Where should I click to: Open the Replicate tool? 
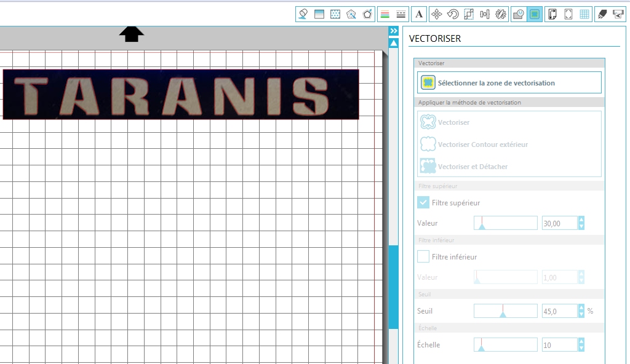click(x=501, y=15)
